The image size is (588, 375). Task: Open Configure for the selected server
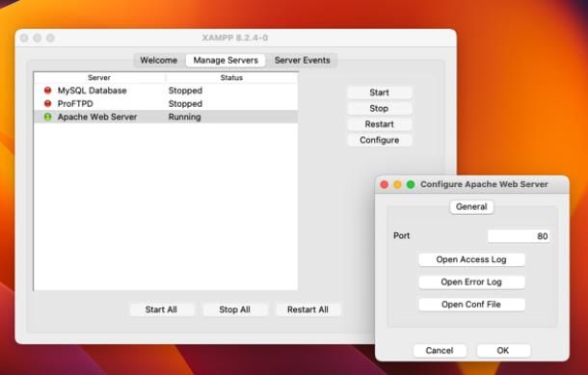coord(380,140)
